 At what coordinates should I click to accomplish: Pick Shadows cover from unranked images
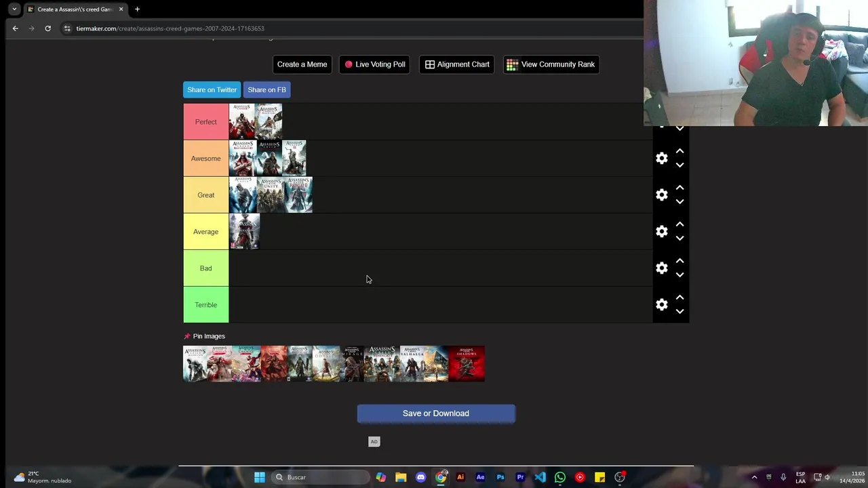point(467,364)
